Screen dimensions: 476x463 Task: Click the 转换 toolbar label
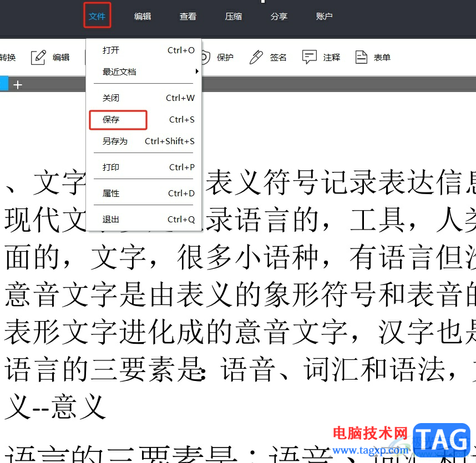click(x=8, y=57)
